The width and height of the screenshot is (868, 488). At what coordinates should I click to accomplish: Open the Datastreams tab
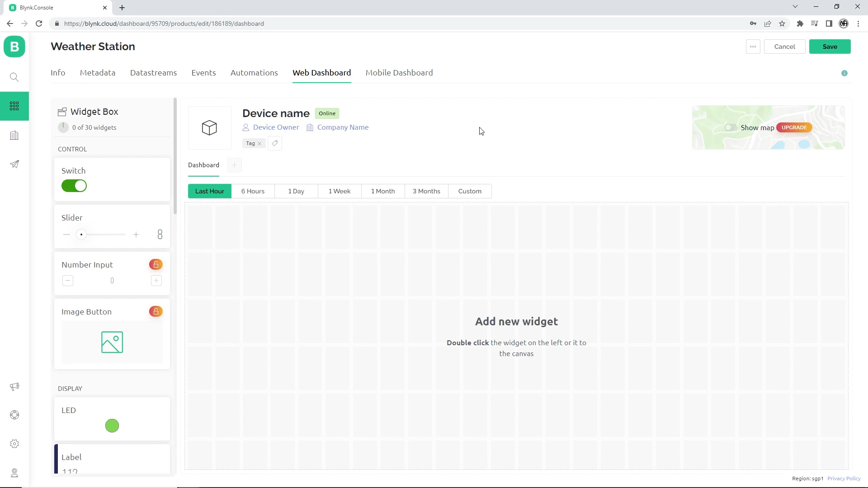pos(153,73)
